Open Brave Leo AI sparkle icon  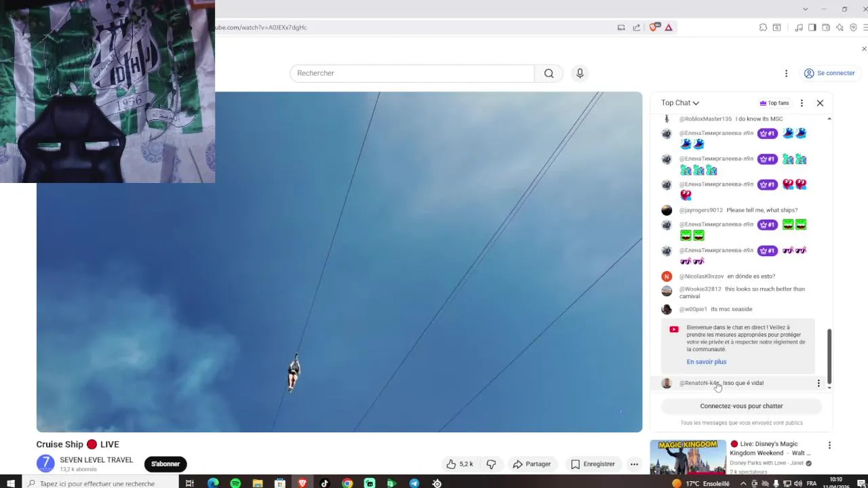click(x=840, y=28)
